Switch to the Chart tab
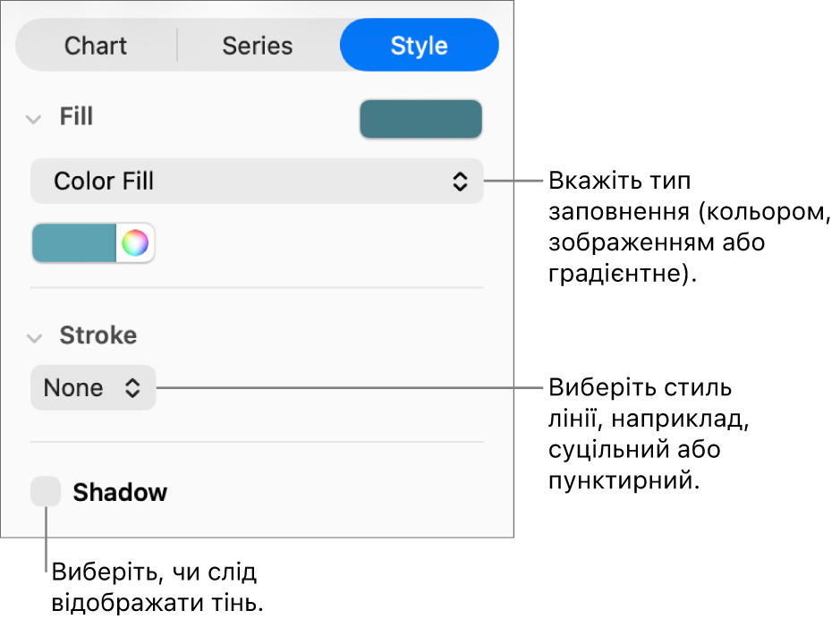840x619 pixels. coord(96,46)
